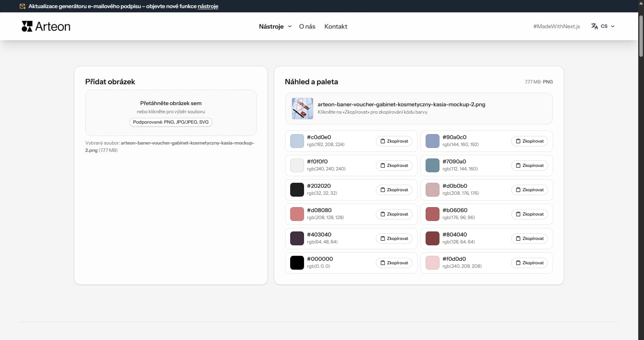Copy color code #90a0c0
Image resolution: width=644 pixels, height=340 pixels.
click(529, 141)
